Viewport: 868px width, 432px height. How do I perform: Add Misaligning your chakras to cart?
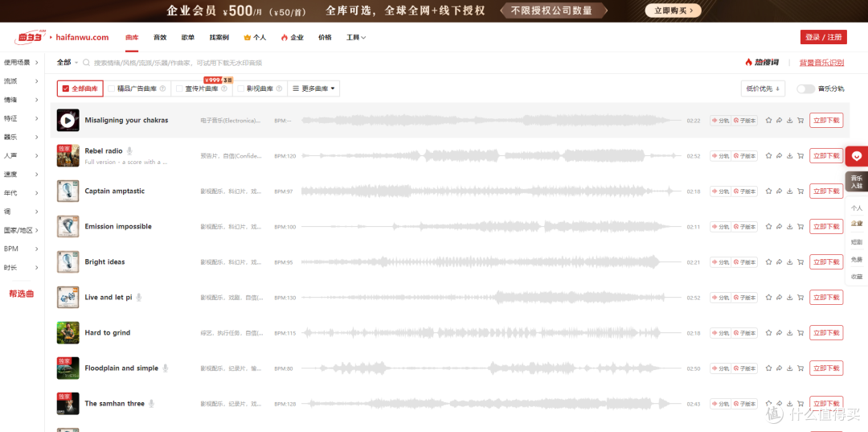[x=800, y=120]
